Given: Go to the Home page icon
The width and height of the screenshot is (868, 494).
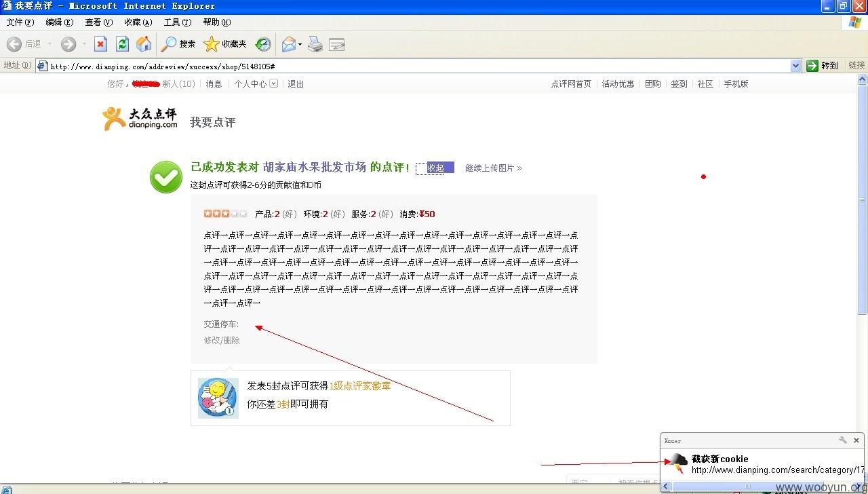Looking at the screenshot, I should (x=144, y=44).
